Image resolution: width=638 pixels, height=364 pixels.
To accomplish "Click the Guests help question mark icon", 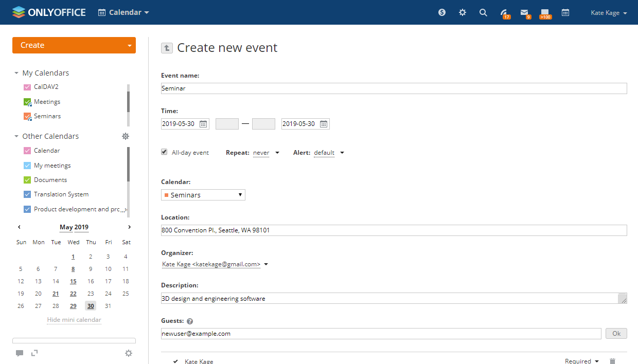I will [x=190, y=321].
